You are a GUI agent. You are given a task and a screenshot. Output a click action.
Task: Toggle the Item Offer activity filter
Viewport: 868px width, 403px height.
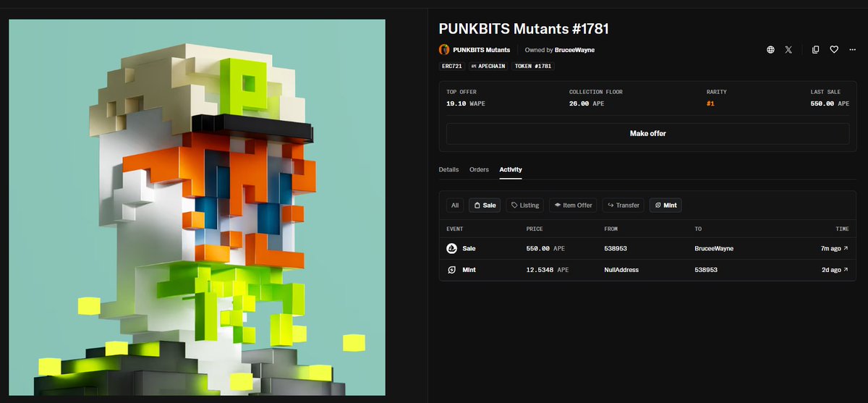pos(573,205)
